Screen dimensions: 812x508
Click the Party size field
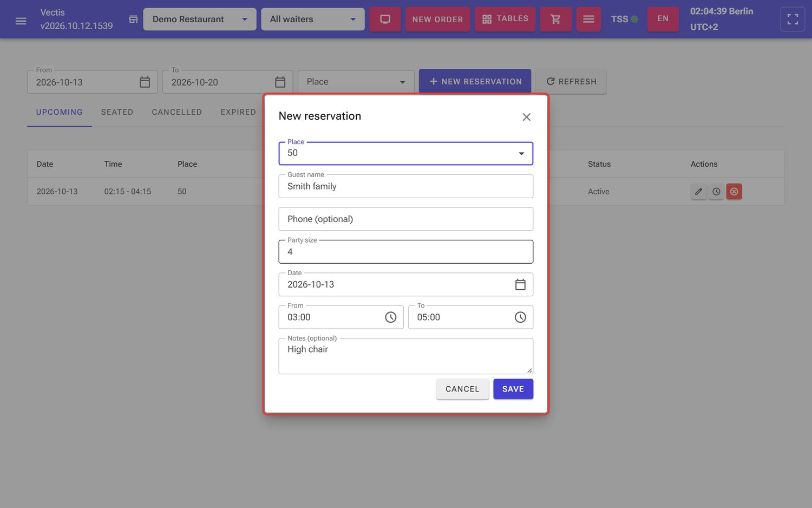[405, 252]
